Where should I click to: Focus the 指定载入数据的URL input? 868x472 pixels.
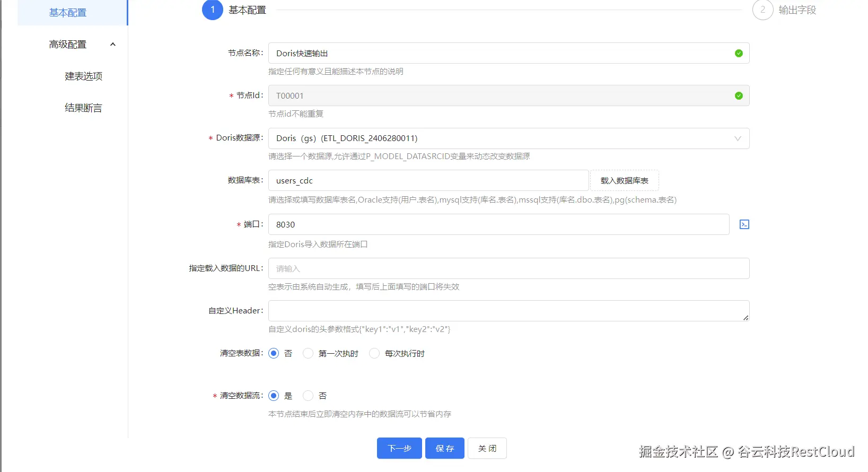[509, 268]
